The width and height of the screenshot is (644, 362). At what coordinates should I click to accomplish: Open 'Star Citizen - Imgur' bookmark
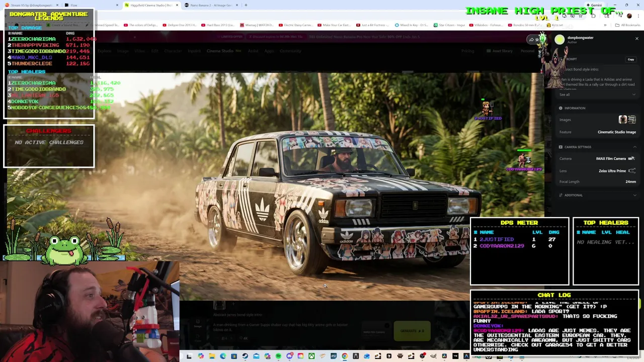449,25
